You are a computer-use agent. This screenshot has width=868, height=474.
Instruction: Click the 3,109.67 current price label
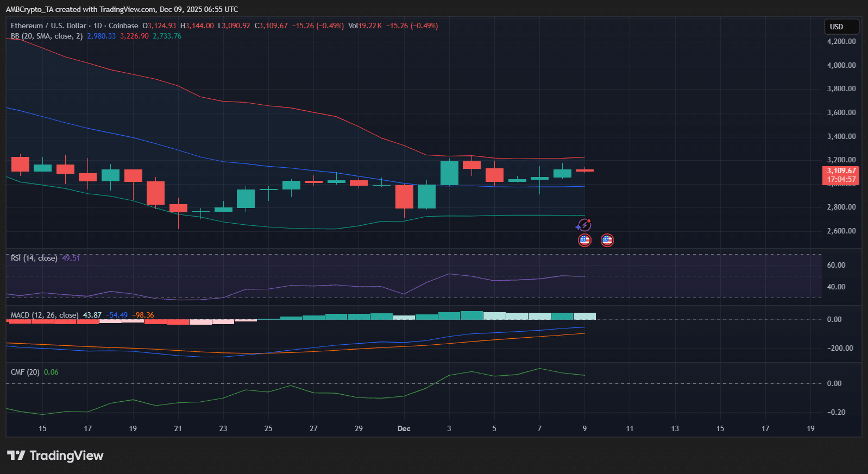coord(841,170)
